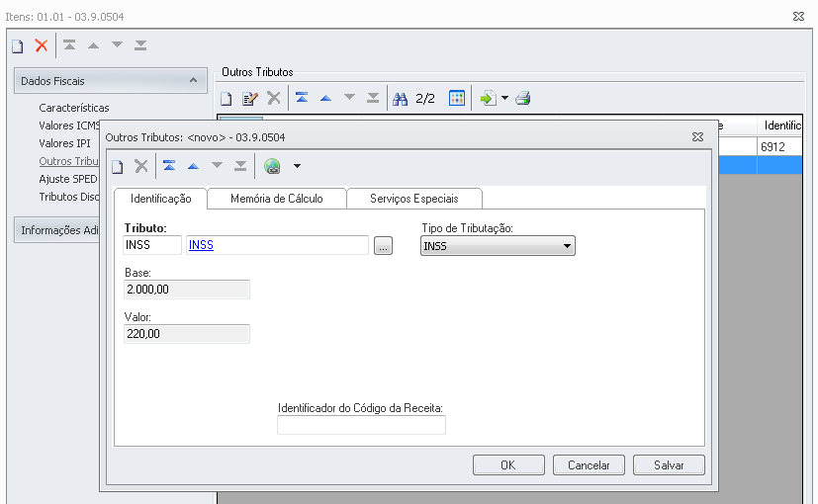
Task: Go to last record in Itens toolbar
Action: pos(140,45)
